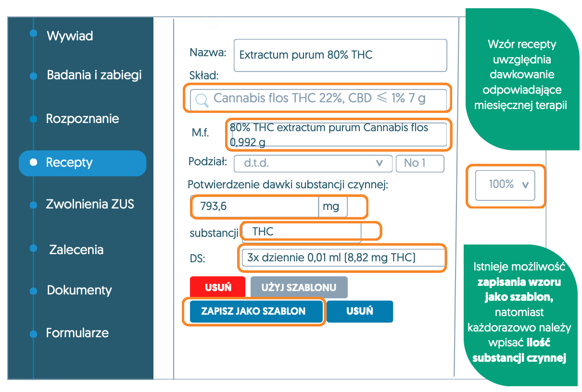This screenshot has width=582, height=392.
Task: Focus the Nazwa input field
Action: [340, 55]
